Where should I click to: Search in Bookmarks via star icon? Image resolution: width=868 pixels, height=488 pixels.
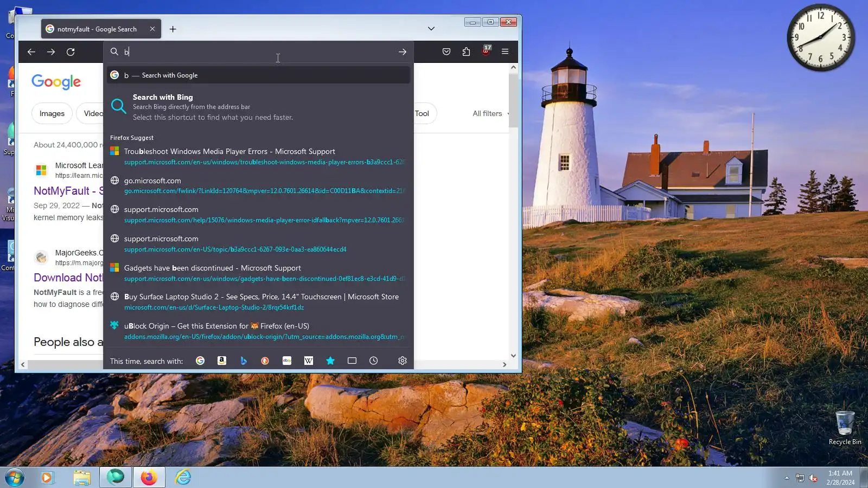point(330,361)
